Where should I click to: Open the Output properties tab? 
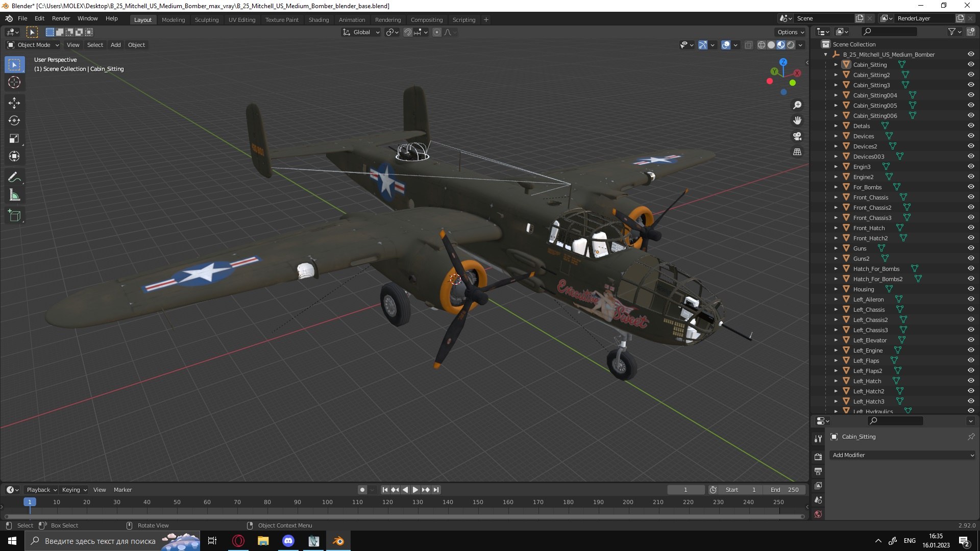click(x=818, y=471)
